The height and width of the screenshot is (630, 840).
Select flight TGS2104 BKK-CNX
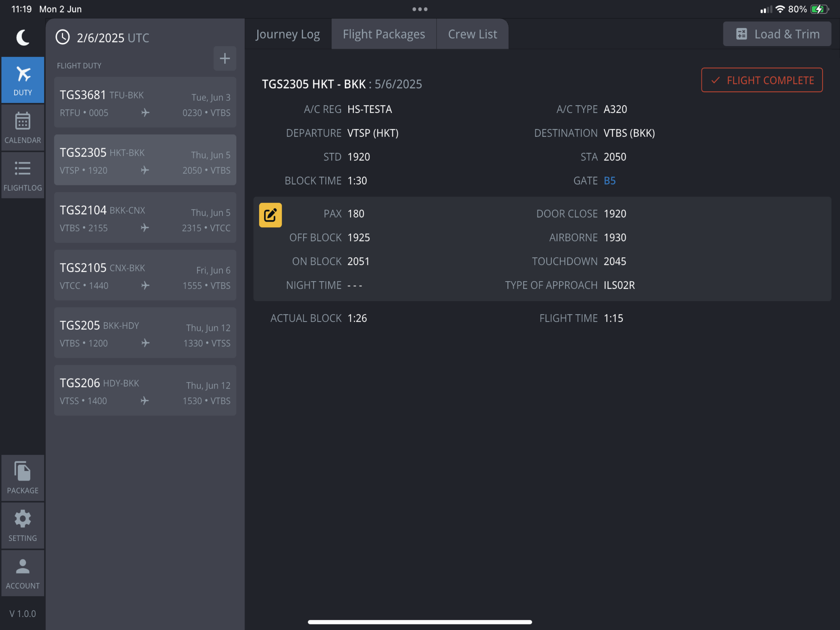click(x=145, y=218)
